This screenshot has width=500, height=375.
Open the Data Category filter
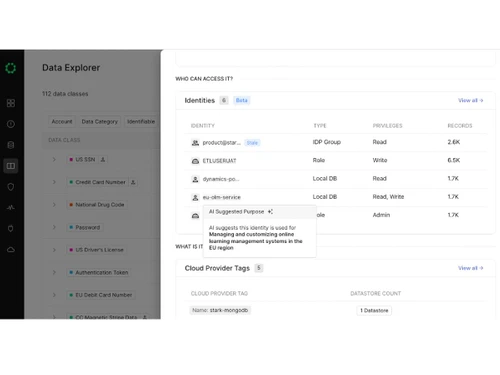point(100,121)
